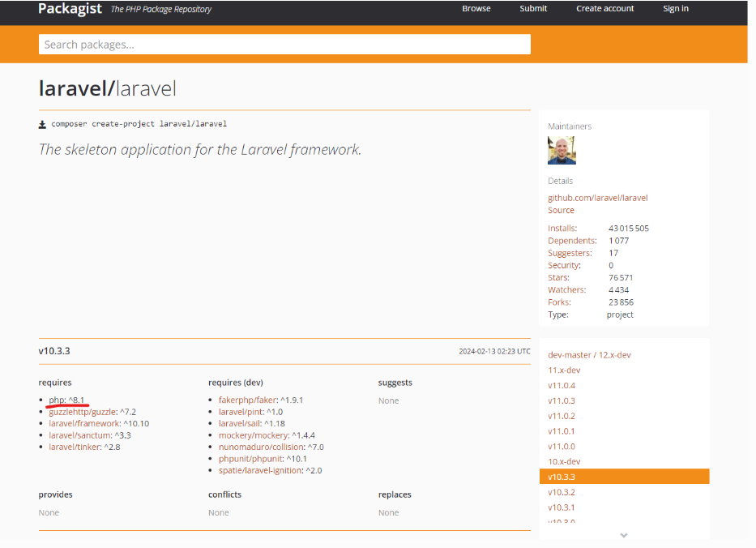Viewport: 756px width, 548px height.
Task: Open guzzlehttp/guzzle package link
Action: (83, 412)
